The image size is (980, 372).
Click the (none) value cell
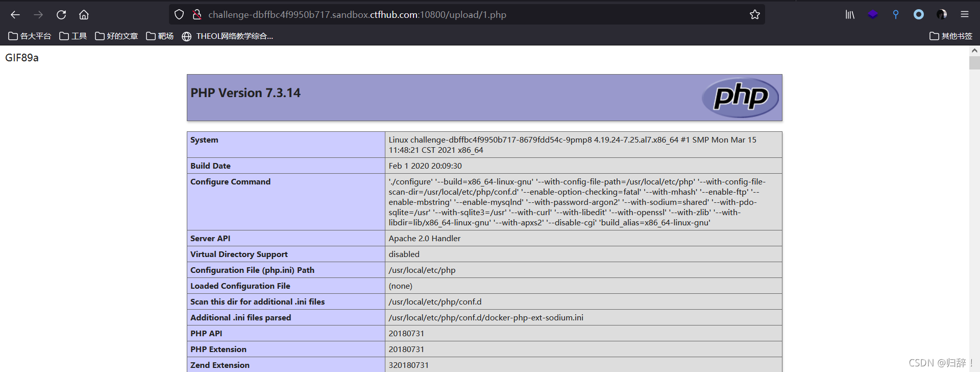(583, 286)
